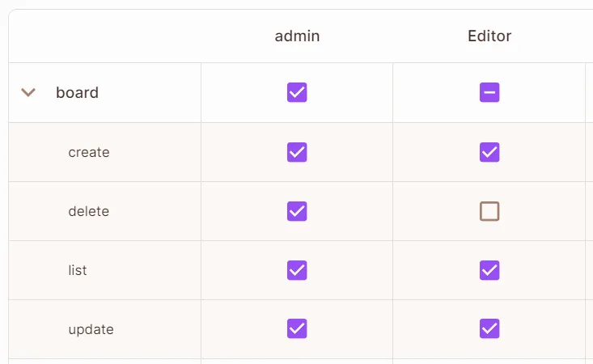The image size is (593, 364).
Task: Toggle Editor list permission checkbox
Action: coord(489,270)
